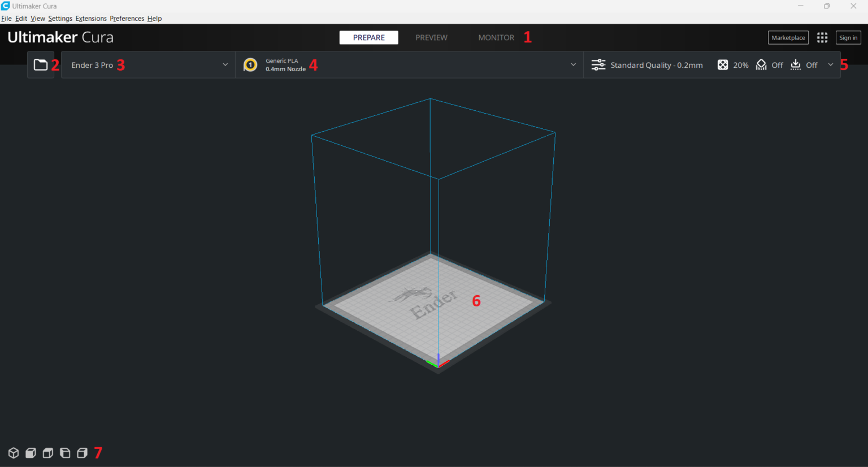Expand the print settings panel chevron
Viewport: 868px width, 467px height.
click(x=831, y=65)
